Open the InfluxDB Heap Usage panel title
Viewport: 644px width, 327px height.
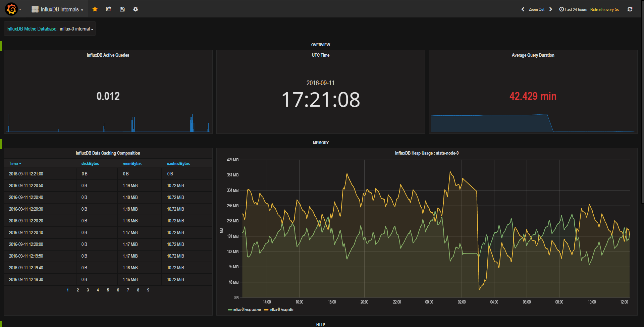click(427, 153)
